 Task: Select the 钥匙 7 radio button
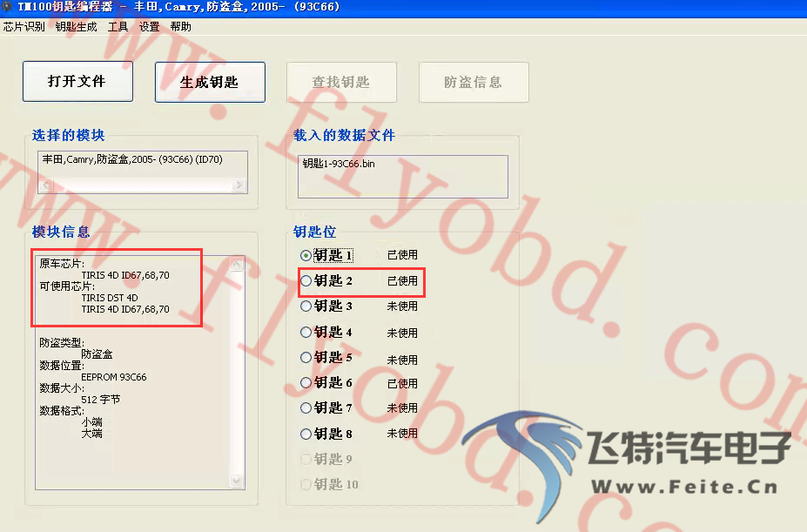pyautogui.click(x=306, y=407)
